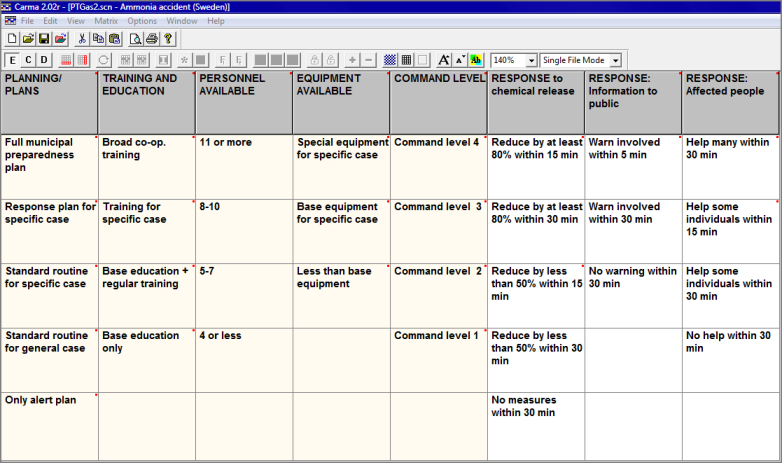
Task: Open the Help menu
Action: pos(216,21)
